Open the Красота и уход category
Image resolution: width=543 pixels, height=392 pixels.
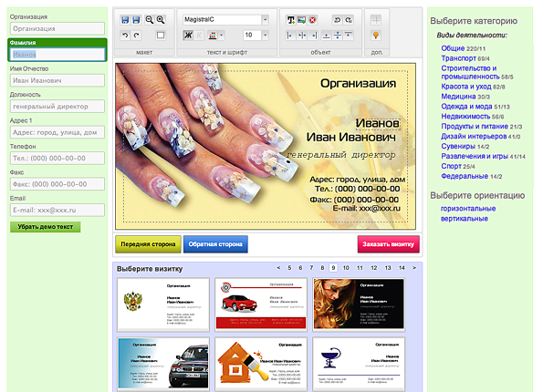click(x=466, y=87)
